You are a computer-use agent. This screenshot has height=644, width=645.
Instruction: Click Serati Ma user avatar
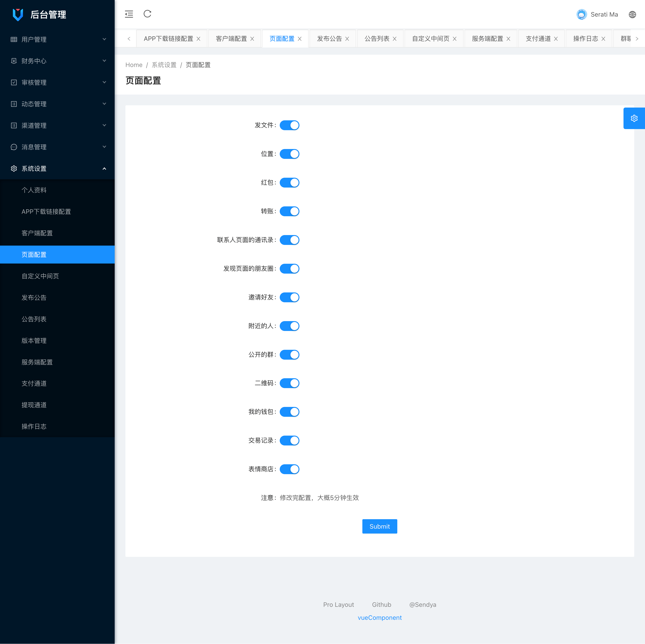click(581, 14)
